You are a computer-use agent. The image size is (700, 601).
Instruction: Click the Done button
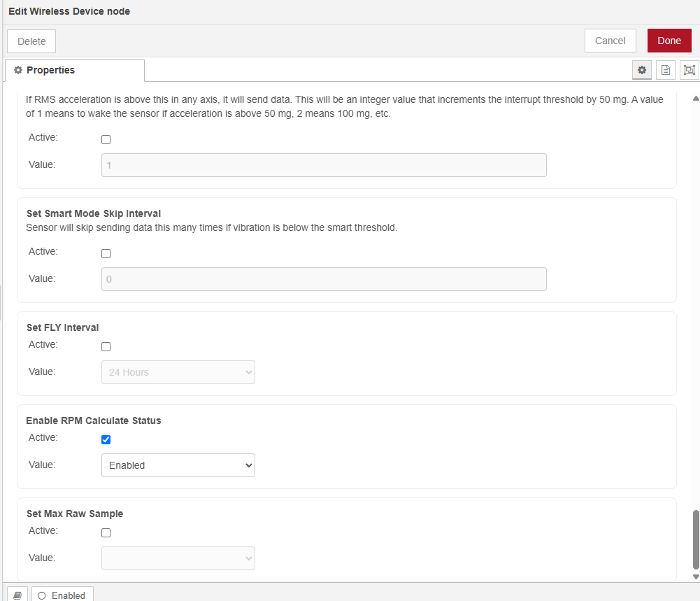click(669, 41)
